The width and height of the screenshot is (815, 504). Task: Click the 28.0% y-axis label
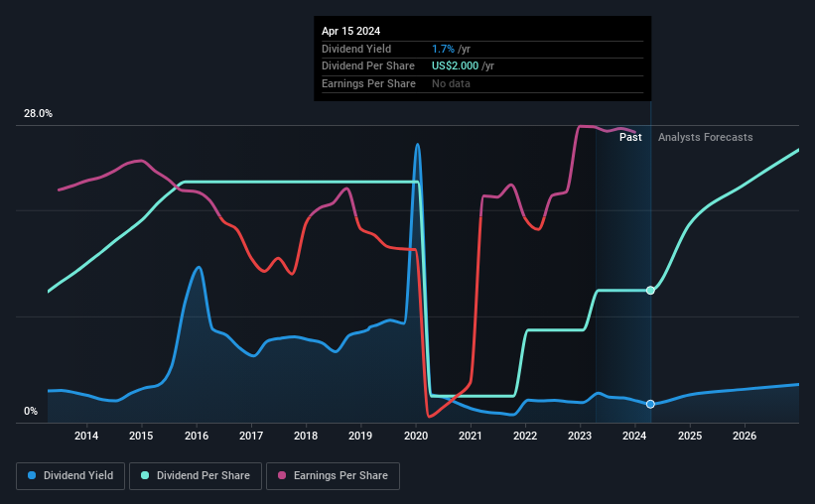(x=38, y=114)
